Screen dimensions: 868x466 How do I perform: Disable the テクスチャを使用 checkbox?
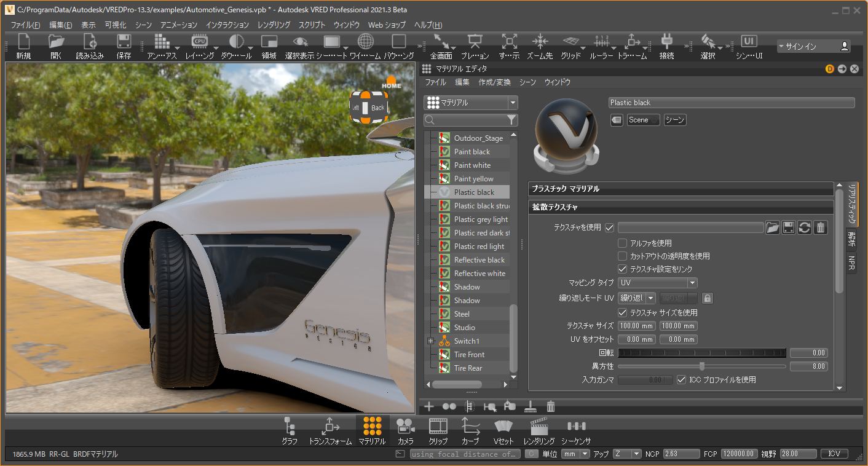pyautogui.click(x=609, y=228)
